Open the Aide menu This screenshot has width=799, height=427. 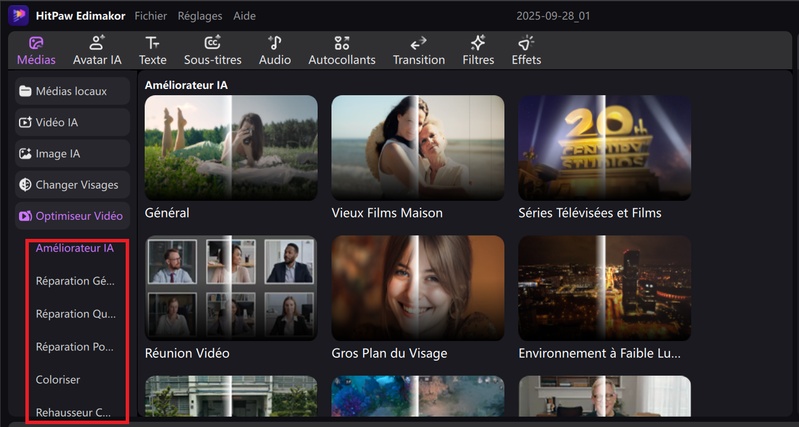244,16
